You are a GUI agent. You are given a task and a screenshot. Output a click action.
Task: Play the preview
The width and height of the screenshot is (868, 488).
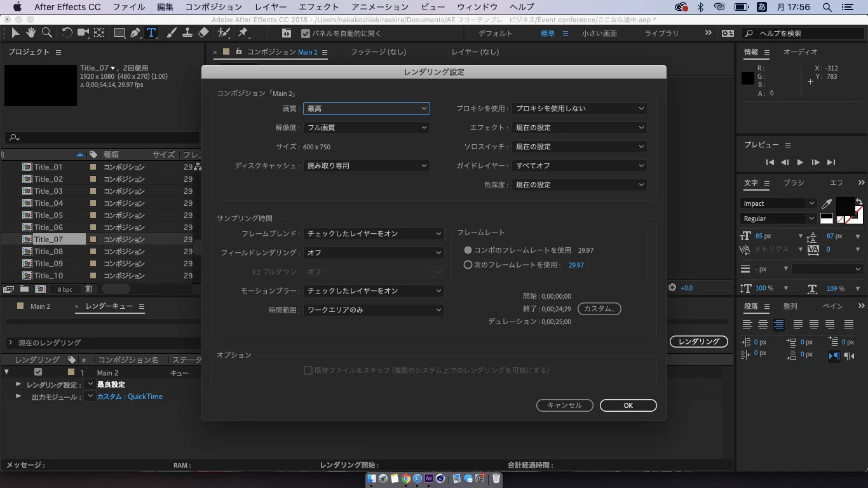[x=800, y=163]
